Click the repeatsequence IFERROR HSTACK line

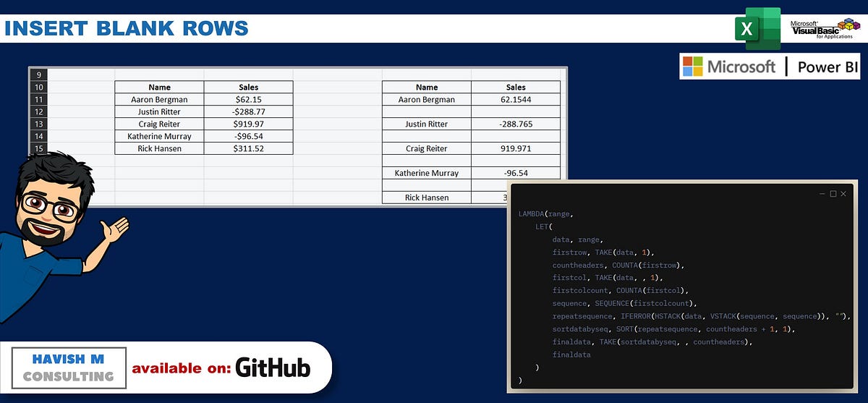click(x=701, y=316)
